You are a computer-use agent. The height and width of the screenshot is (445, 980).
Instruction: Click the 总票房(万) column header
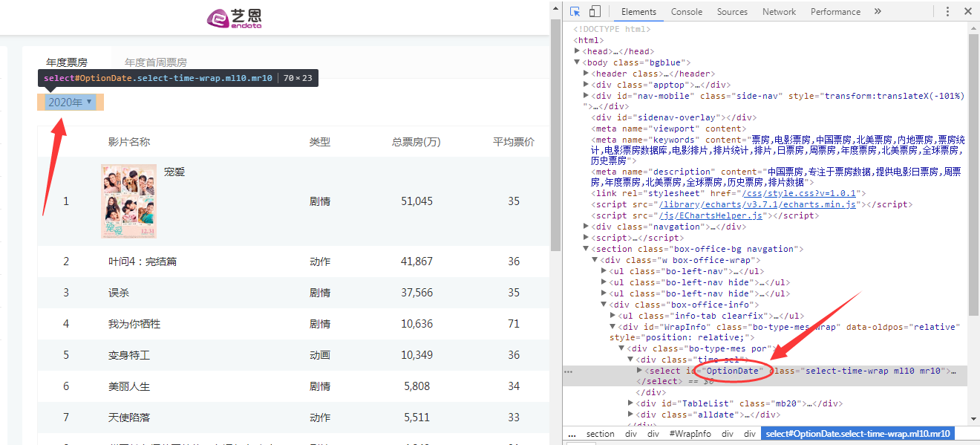(x=416, y=142)
